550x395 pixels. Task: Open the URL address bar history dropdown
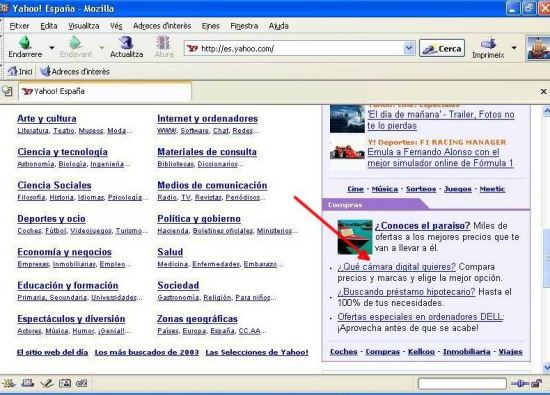pos(409,48)
